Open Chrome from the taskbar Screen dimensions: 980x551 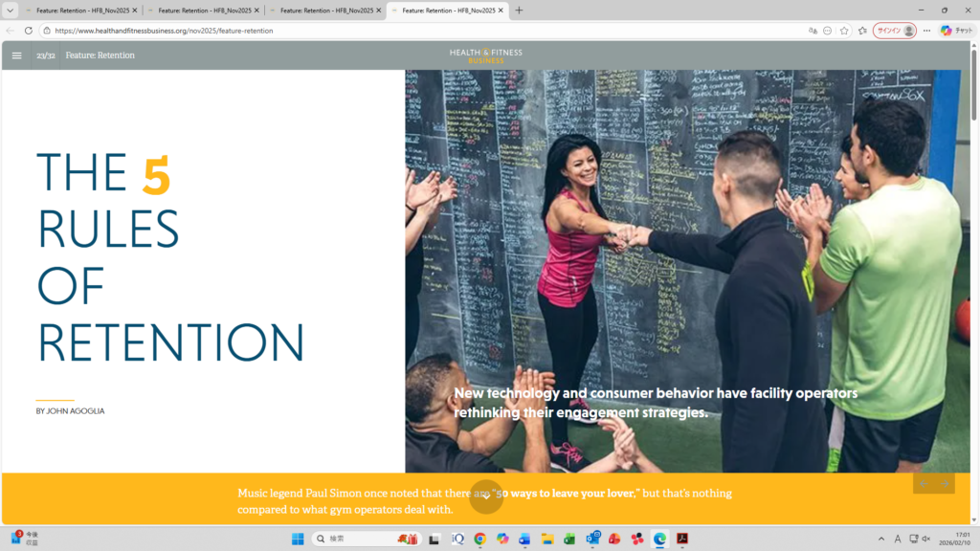coord(480,539)
